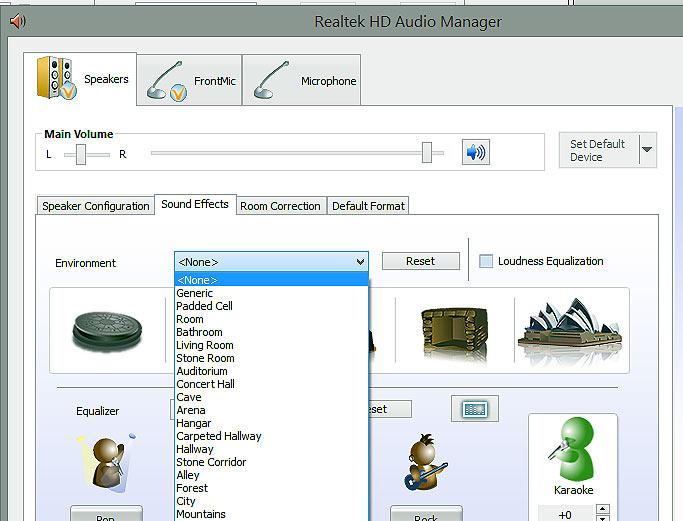683x521 pixels.
Task: Open the graphic equalizer panel button
Action: [x=475, y=409]
